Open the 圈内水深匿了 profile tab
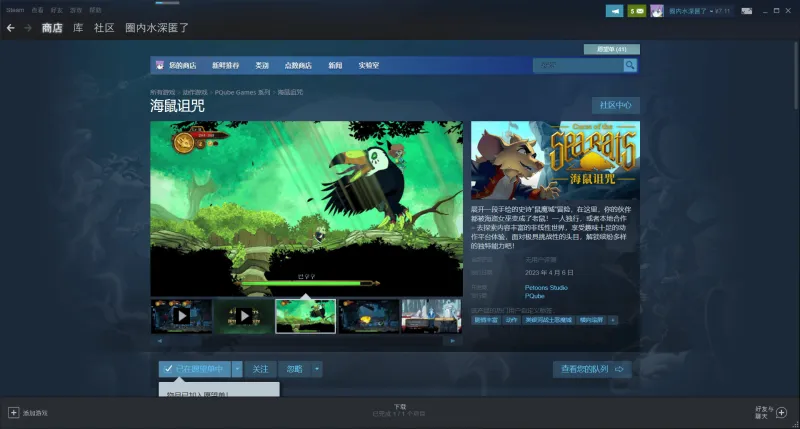 157,28
